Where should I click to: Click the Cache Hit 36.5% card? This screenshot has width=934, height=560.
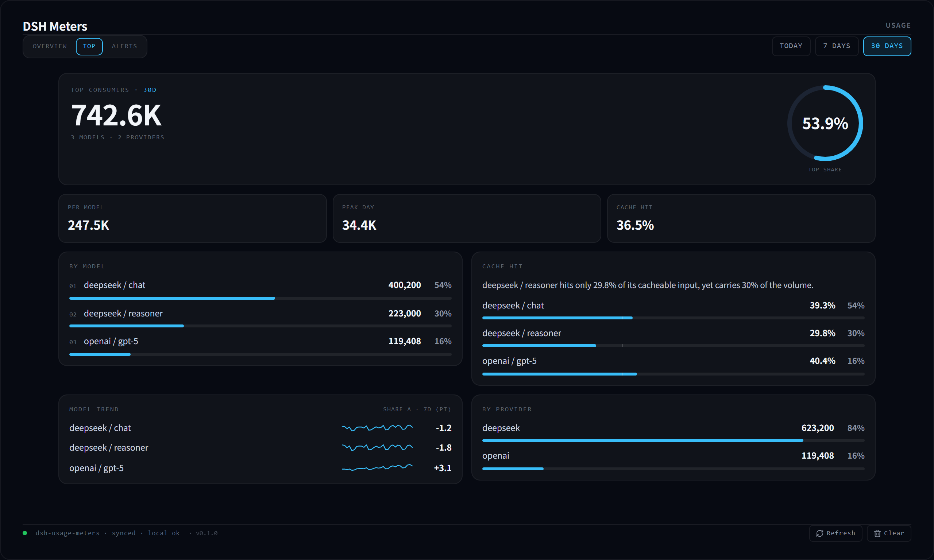click(741, 218)
